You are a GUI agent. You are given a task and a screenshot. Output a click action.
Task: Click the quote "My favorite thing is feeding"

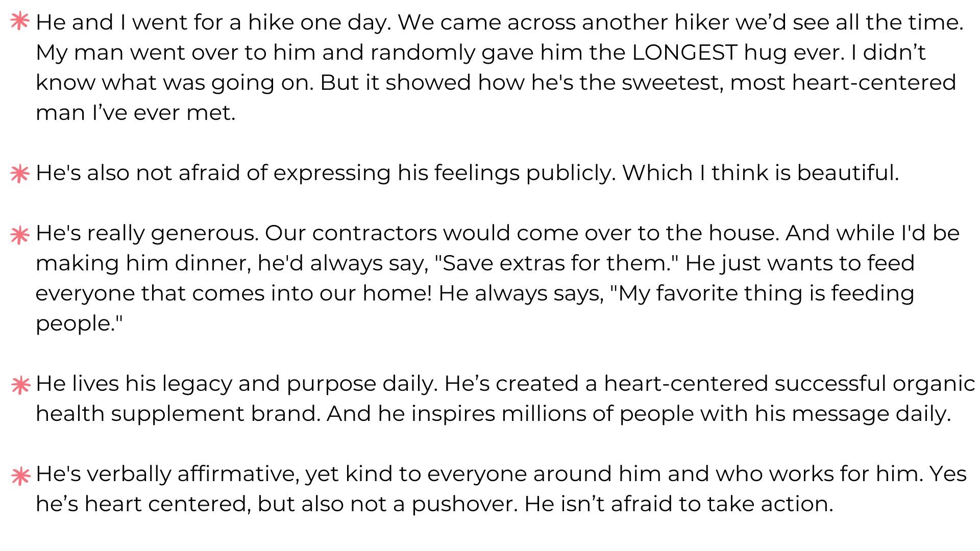[763, 293]
